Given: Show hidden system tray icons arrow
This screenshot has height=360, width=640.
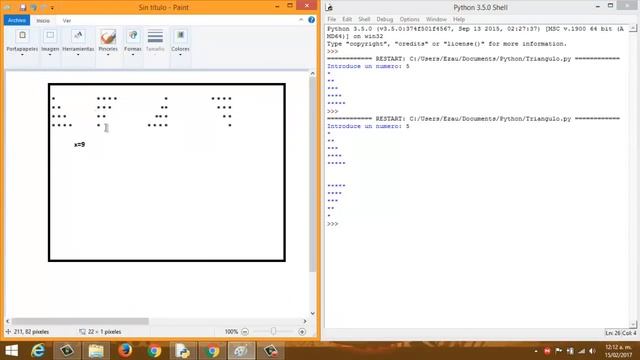Looking at the screenshot, I should click(536, 351).
